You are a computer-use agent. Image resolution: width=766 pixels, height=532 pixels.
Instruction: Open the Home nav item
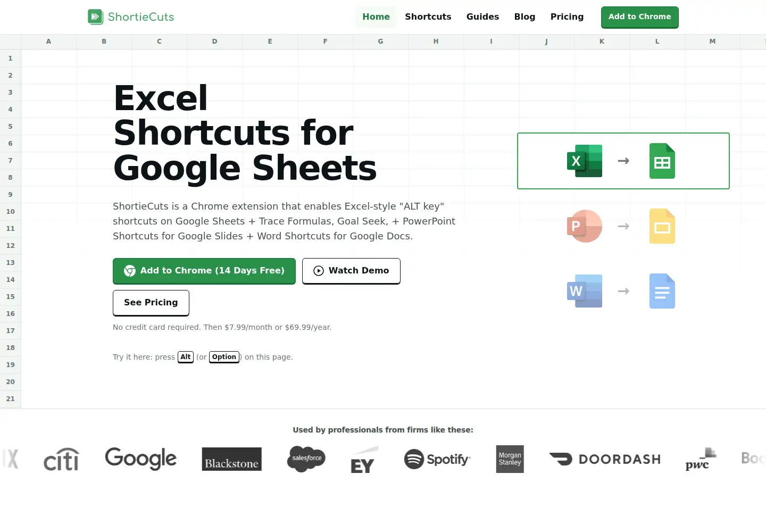[376, 17]
